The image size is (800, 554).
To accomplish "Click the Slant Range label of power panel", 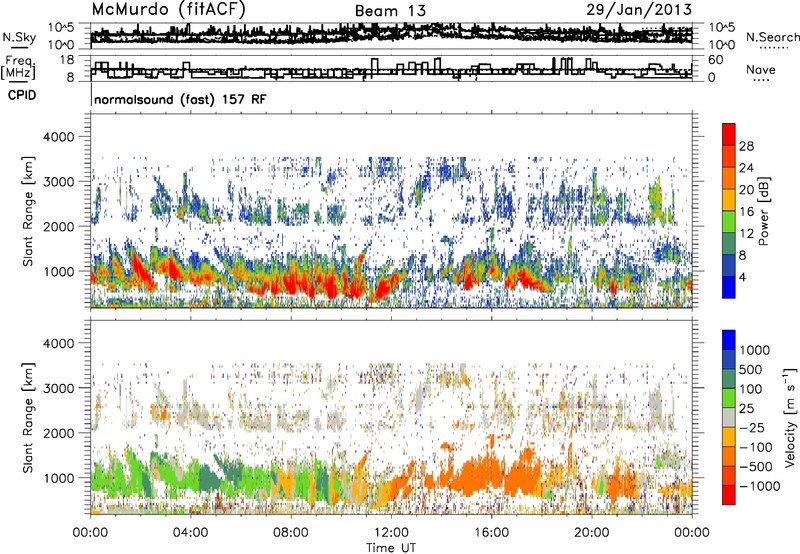I will pos(29,211).
